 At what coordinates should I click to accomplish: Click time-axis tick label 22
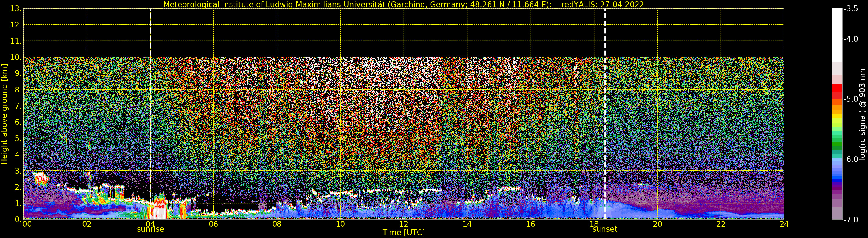721,224
